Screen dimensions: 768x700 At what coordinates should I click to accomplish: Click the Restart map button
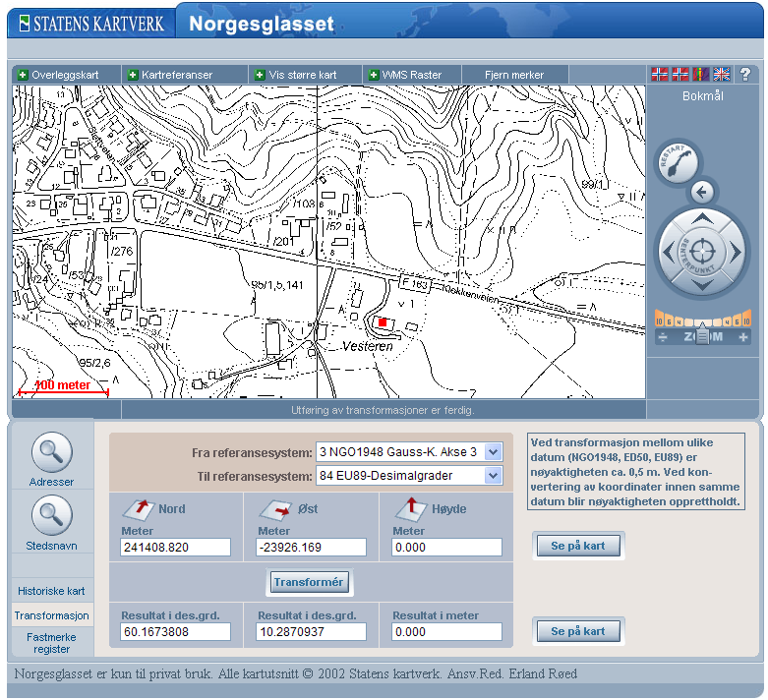click(x=678, y=162)
